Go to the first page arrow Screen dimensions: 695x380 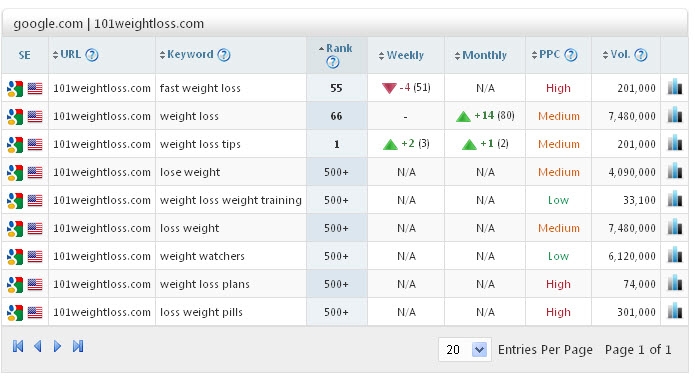pyautogui.click(x=18, y=346)
